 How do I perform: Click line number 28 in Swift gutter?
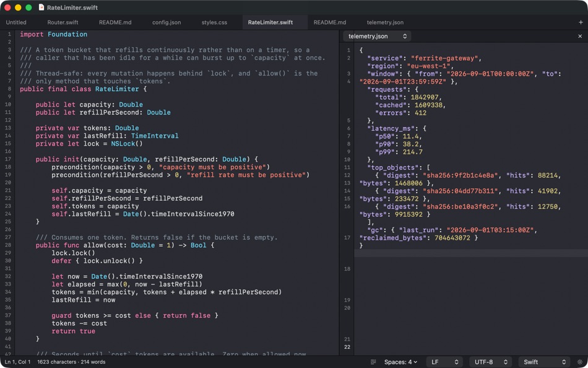pyautogui.click(x=8, y=245)
